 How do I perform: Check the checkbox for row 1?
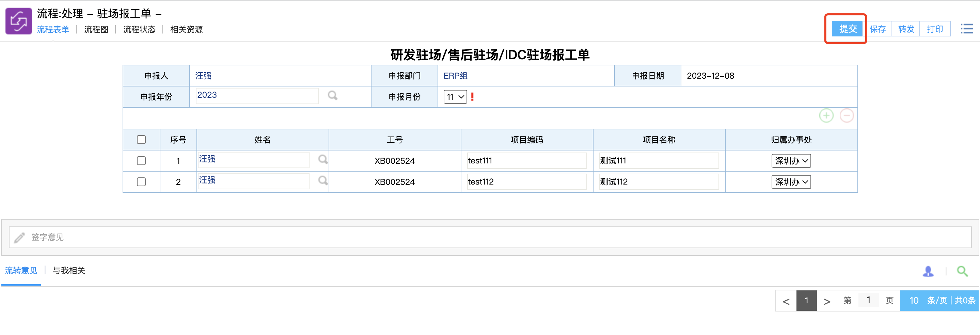coord(141,161)
